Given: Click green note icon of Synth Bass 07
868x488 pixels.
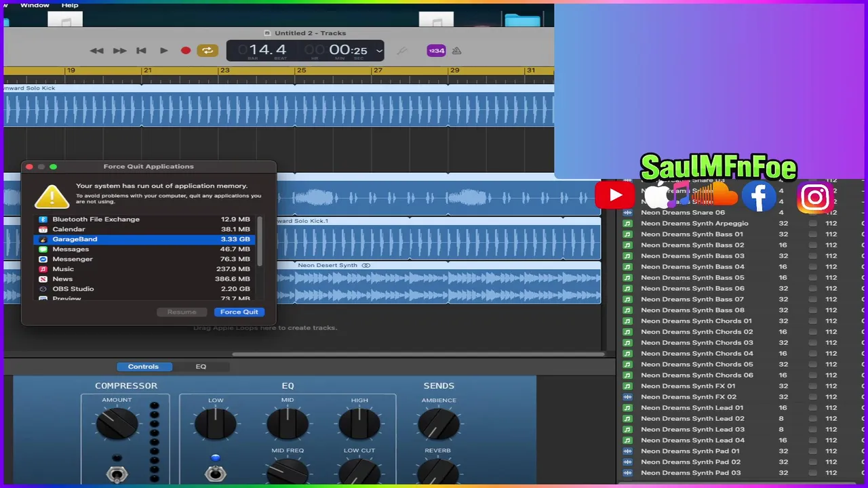Looking at the screenshot, I should 627,300.
